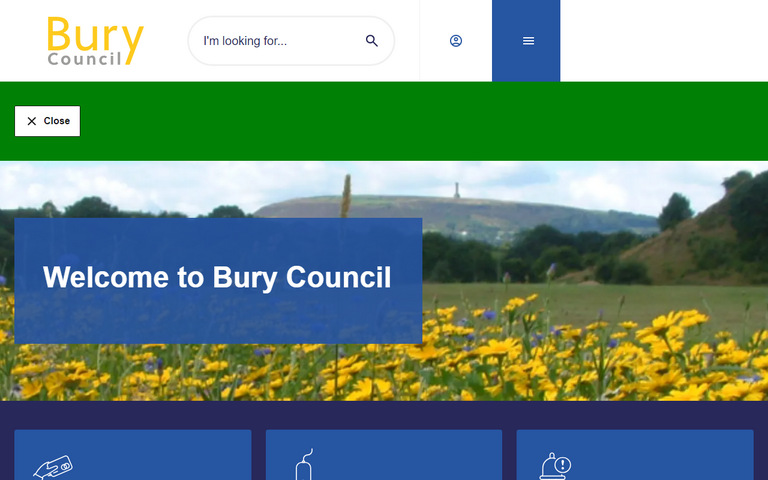The height and width of the screenshot is (480, 768).
Task: Click the empty green notification banner area
Action: 420,121
